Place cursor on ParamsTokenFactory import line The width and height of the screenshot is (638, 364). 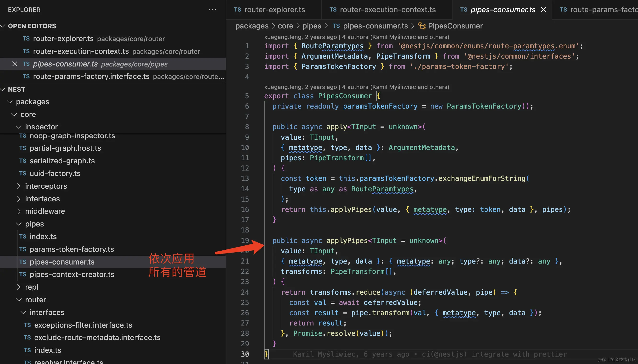point(388,66)
